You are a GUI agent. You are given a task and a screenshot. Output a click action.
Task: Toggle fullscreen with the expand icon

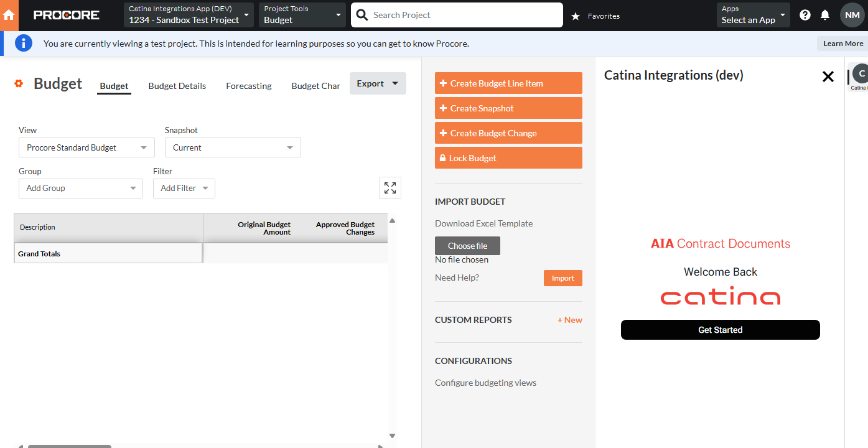coord(390,188)
